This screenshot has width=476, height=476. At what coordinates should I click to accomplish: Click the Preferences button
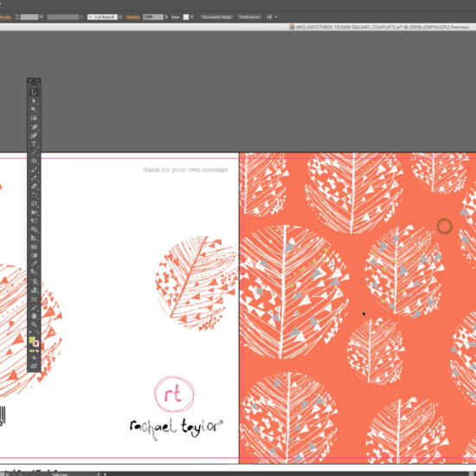tap(249, 17)
